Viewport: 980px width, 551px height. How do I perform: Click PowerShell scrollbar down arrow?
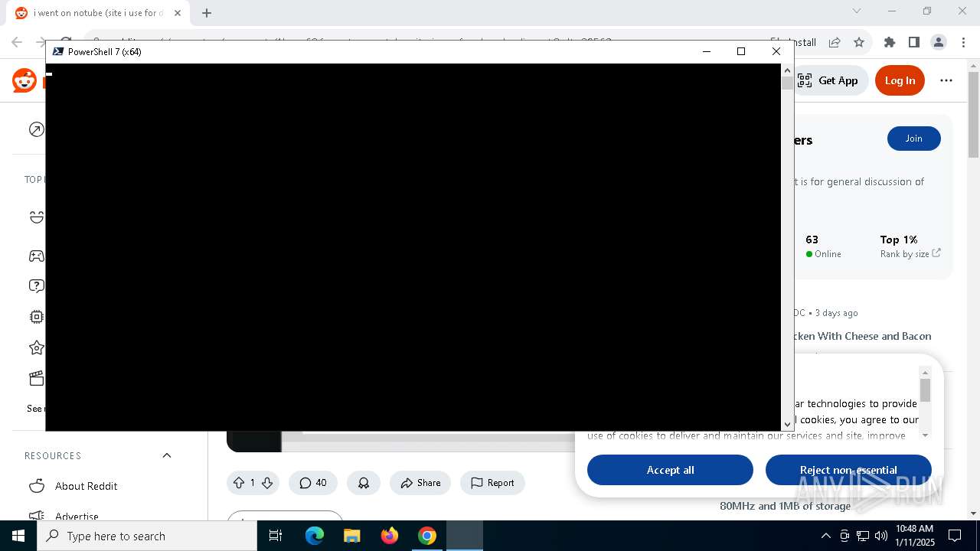787,424
